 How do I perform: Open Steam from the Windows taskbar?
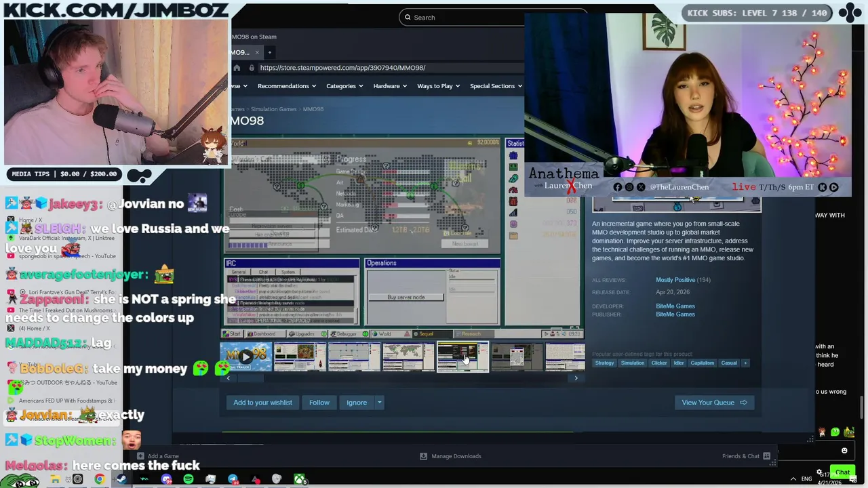pyautogui.click(x=121, y=479)
